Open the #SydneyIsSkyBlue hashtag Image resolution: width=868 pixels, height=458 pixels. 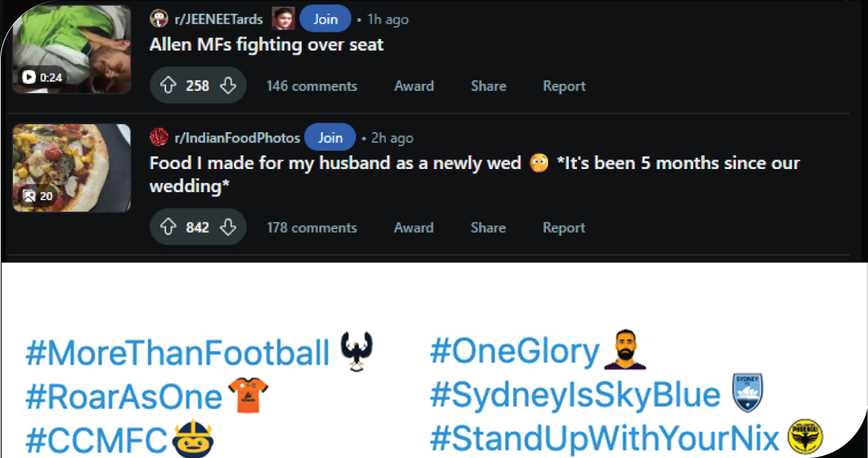click(x=575, y=395)
